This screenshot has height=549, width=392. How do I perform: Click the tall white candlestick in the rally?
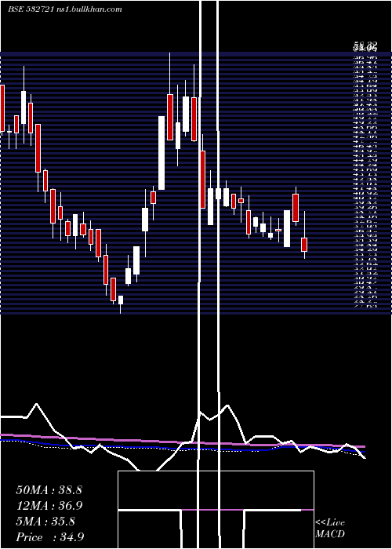tap(162, 153)
